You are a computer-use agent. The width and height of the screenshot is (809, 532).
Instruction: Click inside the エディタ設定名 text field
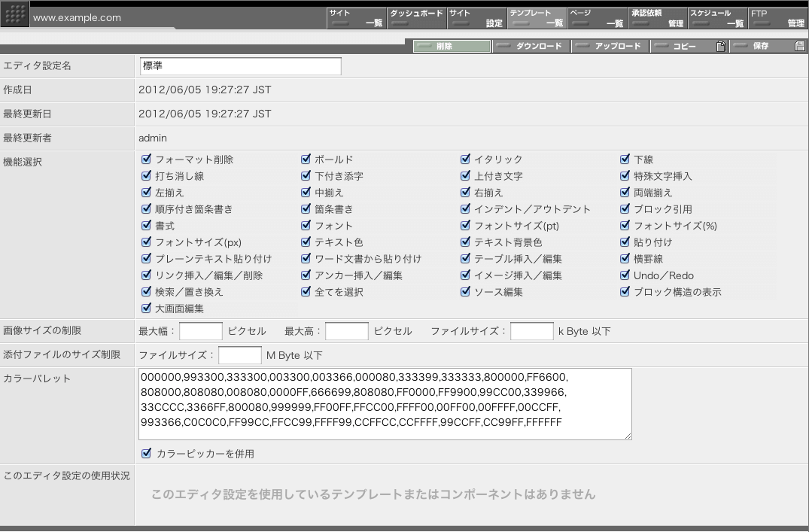pos(239,65)
